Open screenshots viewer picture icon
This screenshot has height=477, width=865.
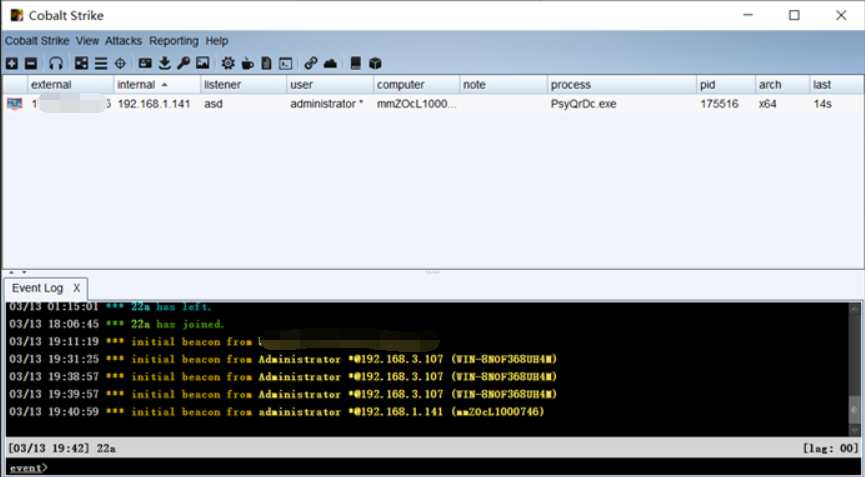203,63
